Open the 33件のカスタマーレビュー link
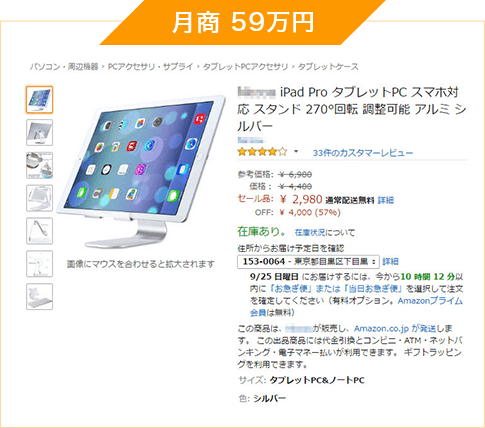The height and width of the screenshot is (428, 485). pyautogui.click(x=363, y=153)
